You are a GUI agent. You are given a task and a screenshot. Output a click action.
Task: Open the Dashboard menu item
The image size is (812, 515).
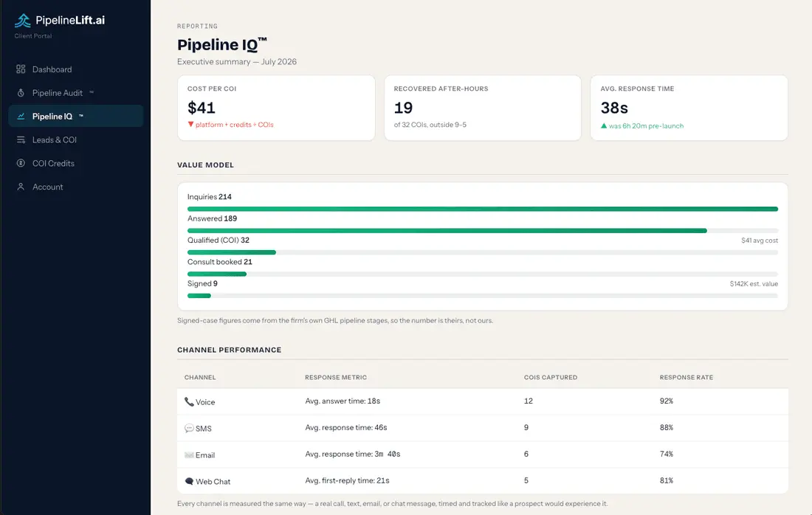[x=75, y=69]
